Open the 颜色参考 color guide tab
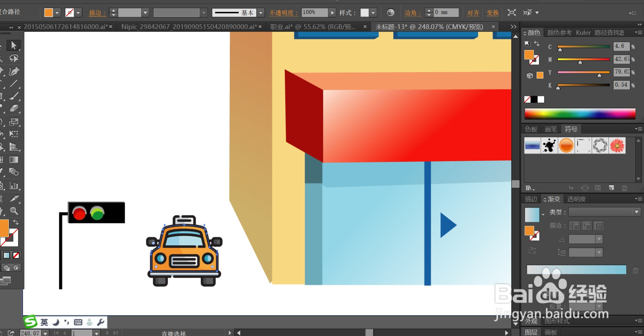This screenshot has height=336, width=644. coord(559,33)
